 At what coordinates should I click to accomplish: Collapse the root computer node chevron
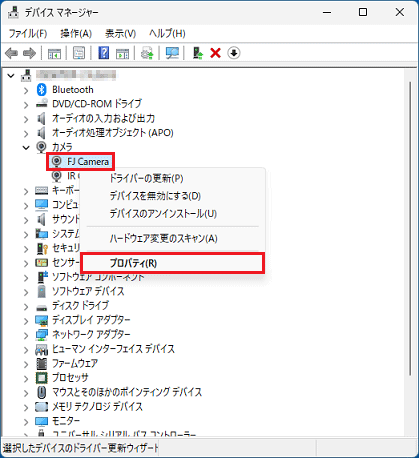point(11,76)
